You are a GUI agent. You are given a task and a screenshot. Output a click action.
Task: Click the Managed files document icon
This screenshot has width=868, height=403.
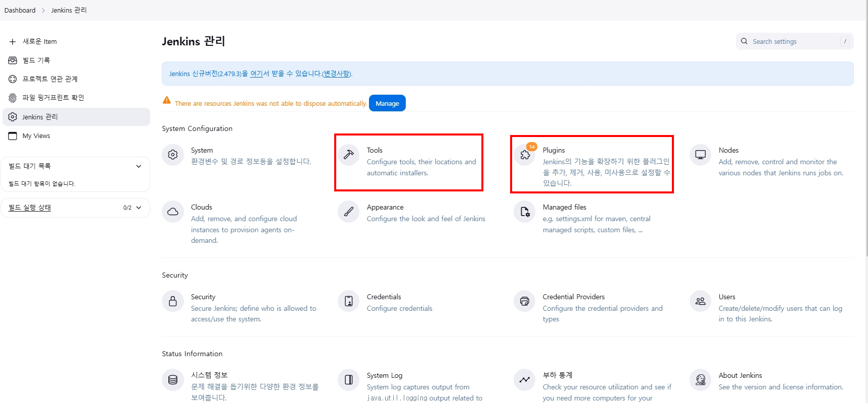525,212
